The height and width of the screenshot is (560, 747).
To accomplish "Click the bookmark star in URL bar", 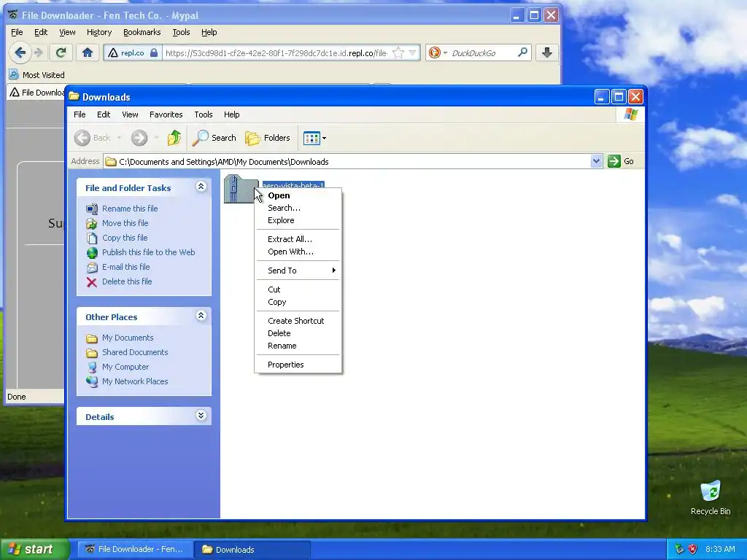I will coord(398,52).
